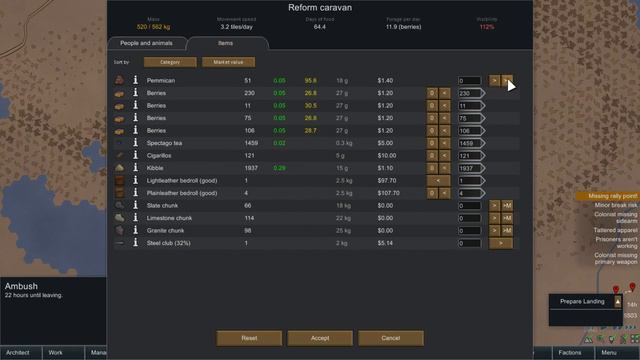Sort items by Market value

(x=229, y=62)
